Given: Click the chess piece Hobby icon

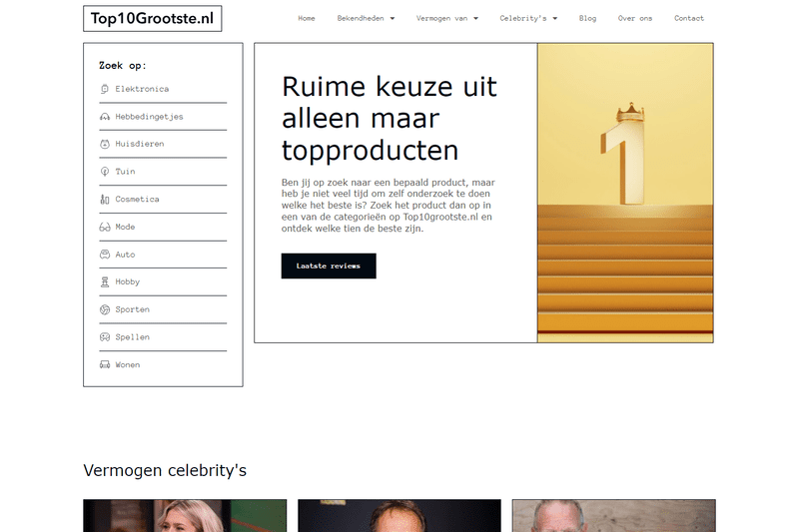Looking at the screenshot, I should [105, 282].
